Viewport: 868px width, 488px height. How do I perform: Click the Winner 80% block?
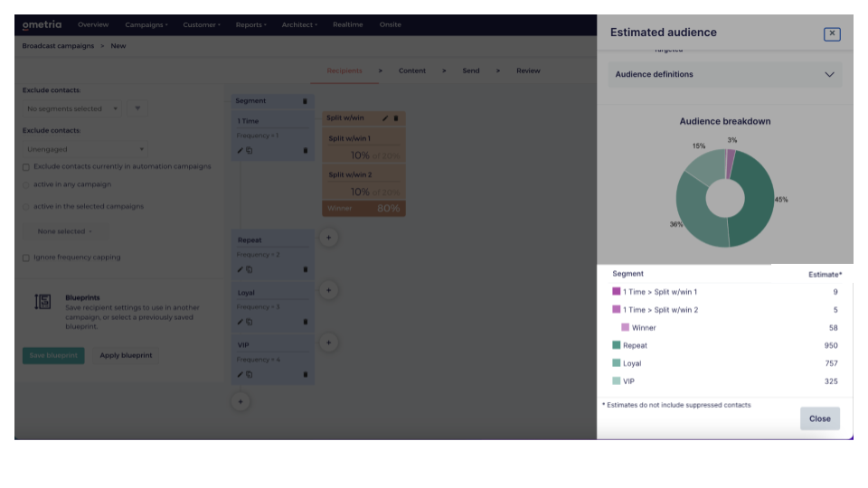point(363,209)
